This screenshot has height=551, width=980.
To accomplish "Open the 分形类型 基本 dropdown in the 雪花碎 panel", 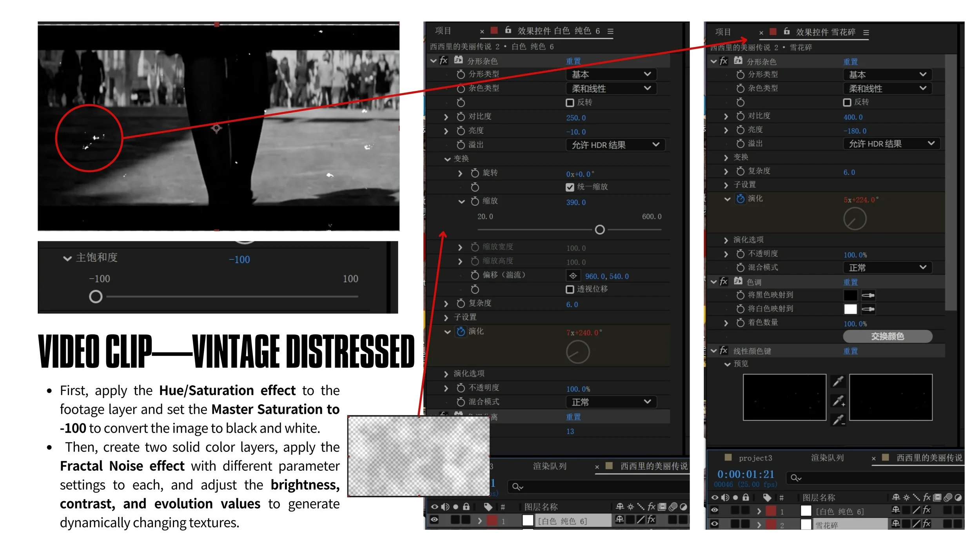I will [x=887, y=74].
